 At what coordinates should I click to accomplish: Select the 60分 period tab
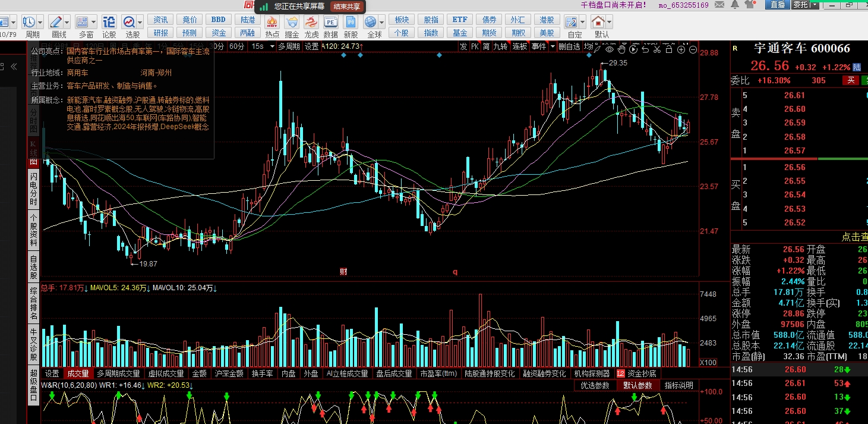(237, 46)
